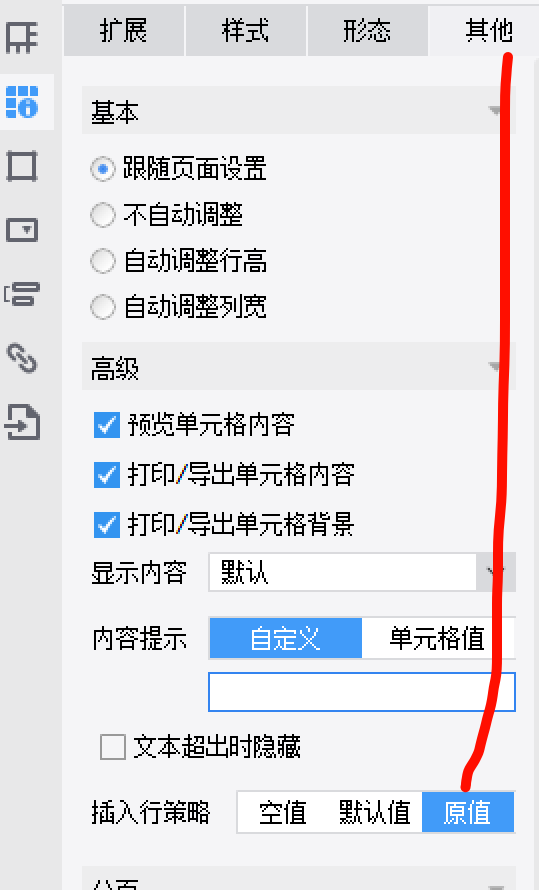Collapse the 高级 section arrow
Viewport: 539px width, 890px height.
[x=495, y=366]
